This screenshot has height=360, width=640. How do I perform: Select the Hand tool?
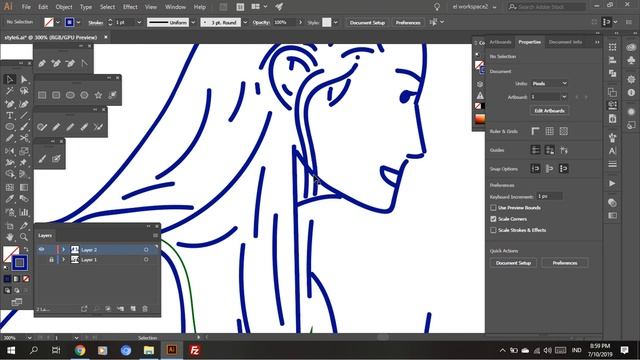tap(10, 237)
